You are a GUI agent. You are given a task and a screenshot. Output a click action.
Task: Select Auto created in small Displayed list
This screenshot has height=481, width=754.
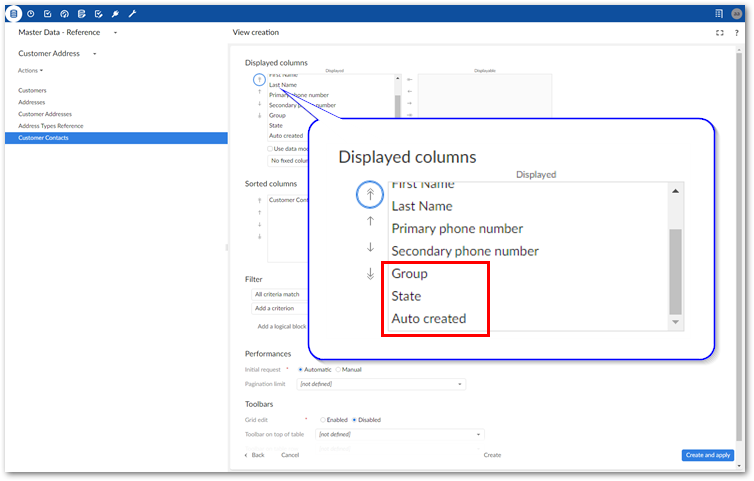(x=286, y=136)
